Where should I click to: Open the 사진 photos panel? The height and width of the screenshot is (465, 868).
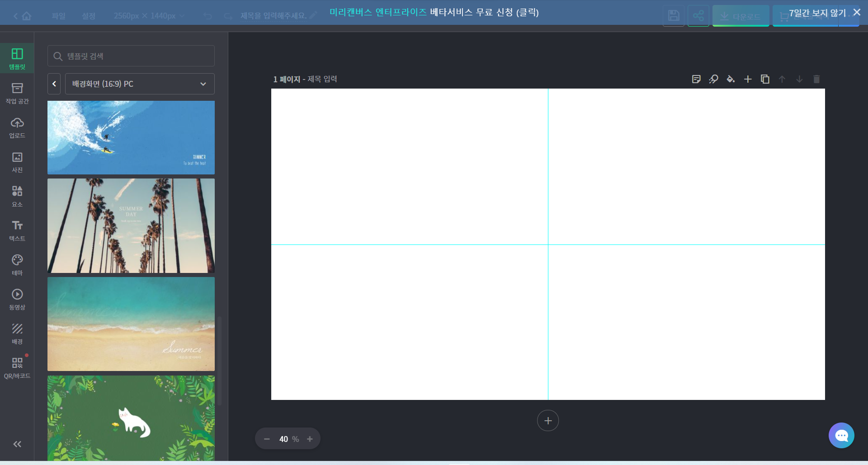[17, 162]
